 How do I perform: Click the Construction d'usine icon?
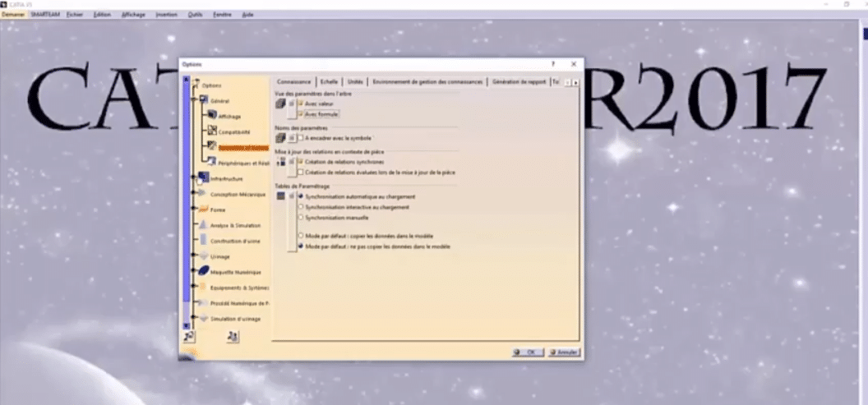pos(203,240)
